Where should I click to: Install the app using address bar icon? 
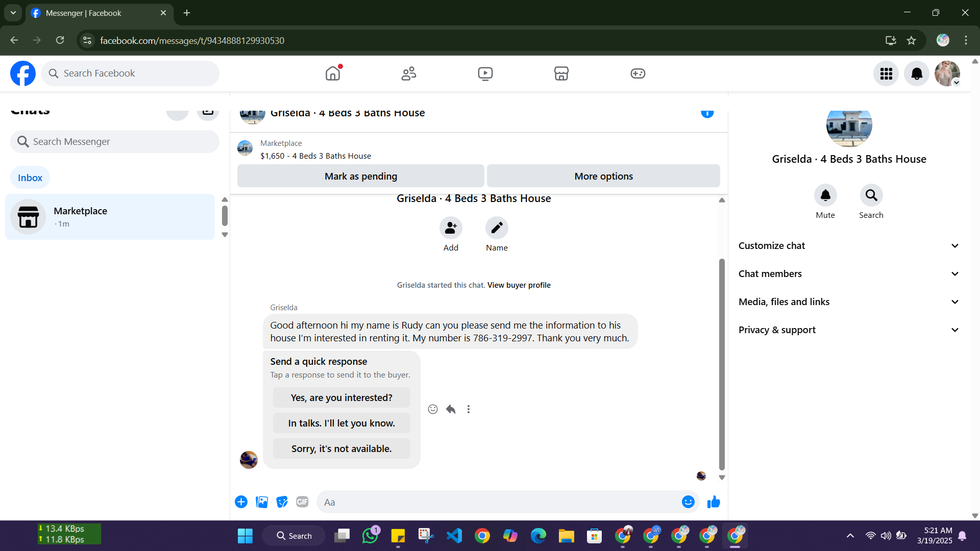(891, 40)
